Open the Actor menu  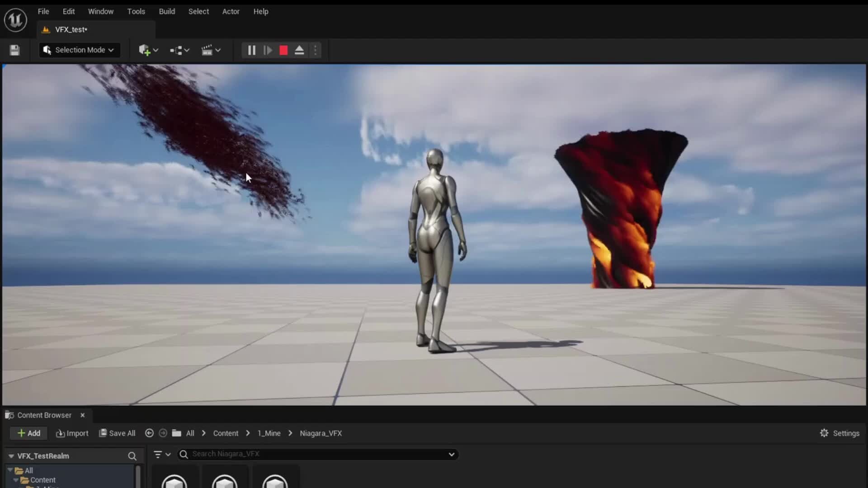pos(231,11)
